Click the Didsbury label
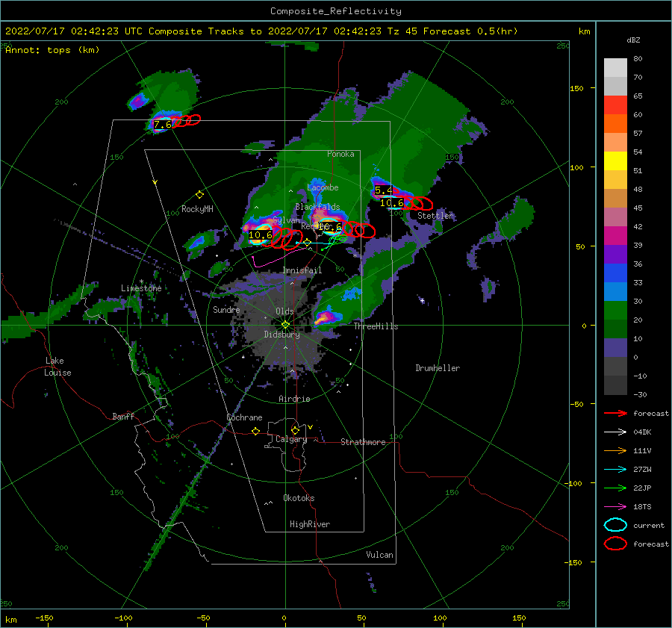This screenshot has width=672, height=628. click(281, 335)
